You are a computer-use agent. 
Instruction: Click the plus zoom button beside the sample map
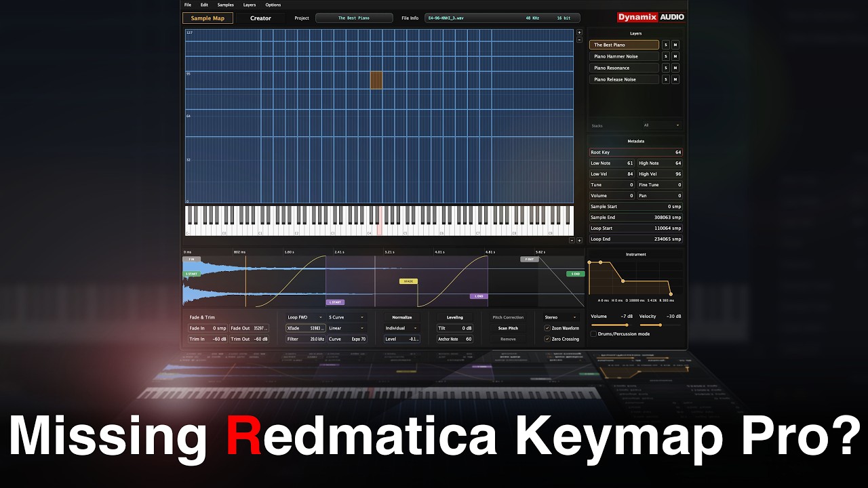click(579, 33)
